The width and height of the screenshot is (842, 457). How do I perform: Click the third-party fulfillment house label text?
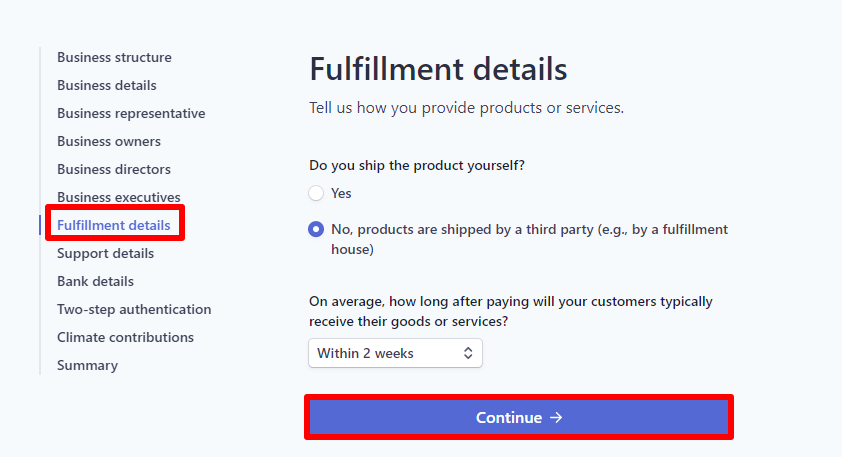coord(529,239)
